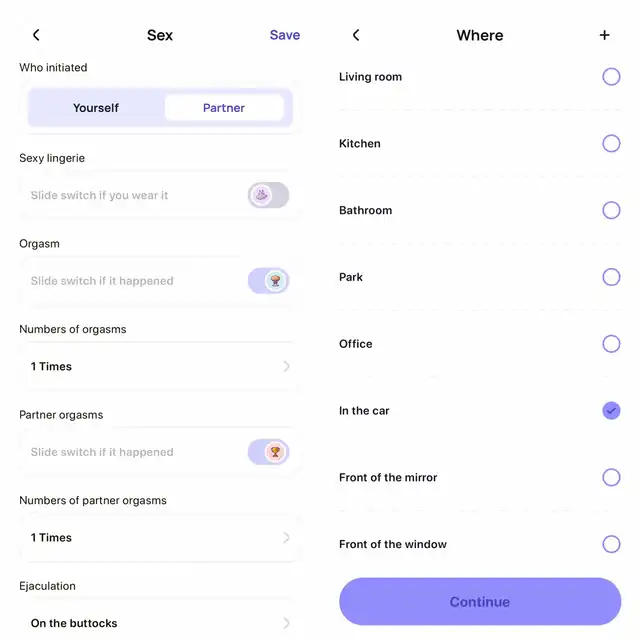Select the Kitchen radio option
The width and height of the screenshot is (640, 640).
pos(611,144)
